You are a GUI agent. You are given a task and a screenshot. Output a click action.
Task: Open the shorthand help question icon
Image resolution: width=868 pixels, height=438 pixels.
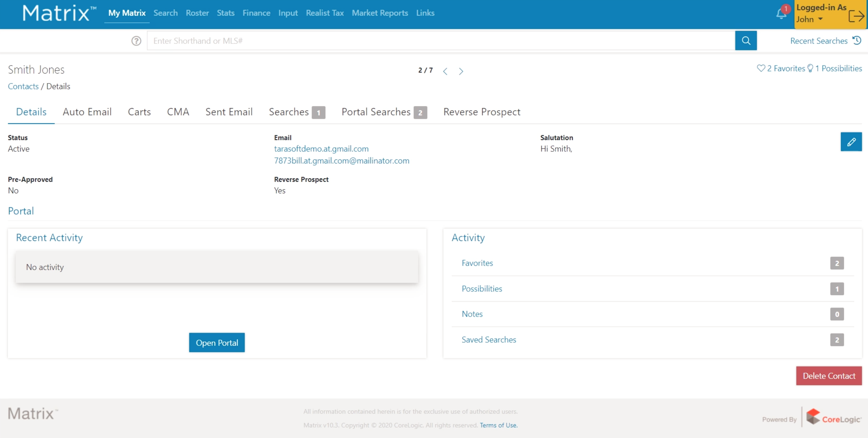(136, 41)
